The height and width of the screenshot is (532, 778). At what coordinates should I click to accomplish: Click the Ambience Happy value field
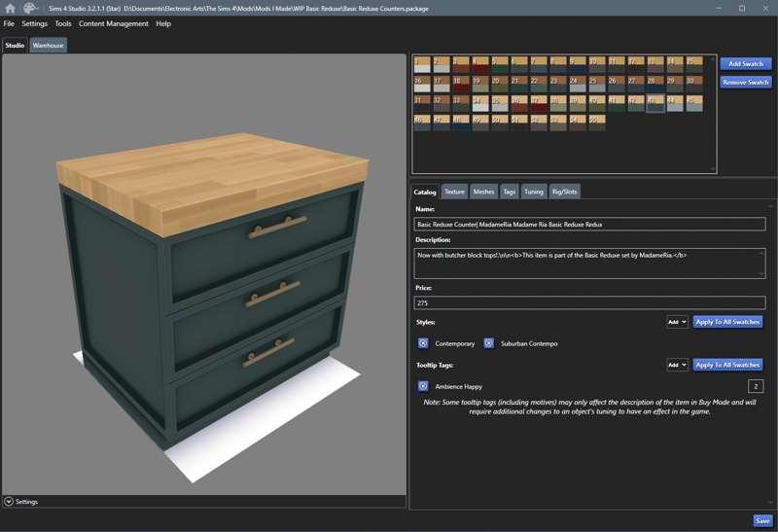(756, 386)
